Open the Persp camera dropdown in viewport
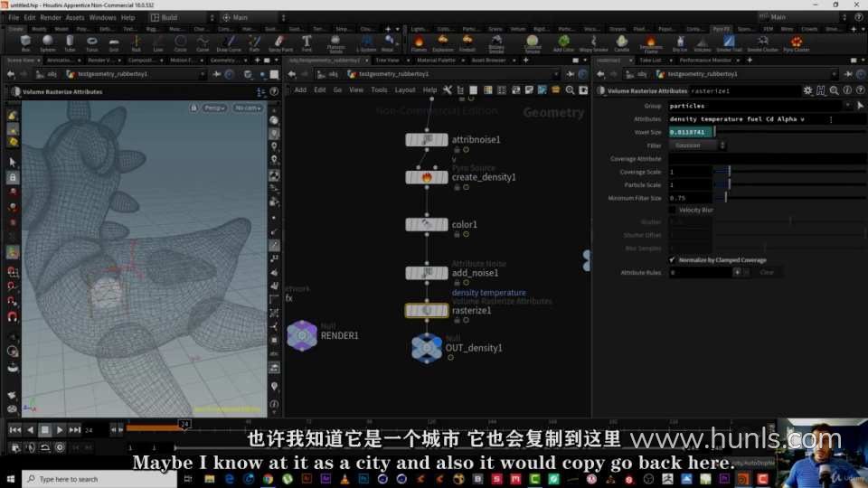Screen dimensions: 868x488 click(215, 108)
